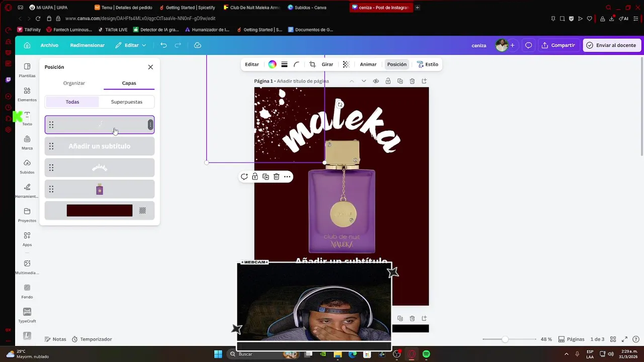644x362 pixels.
Task: Duplicate page 1 using copy icon
Action: (x=400, y=81)
